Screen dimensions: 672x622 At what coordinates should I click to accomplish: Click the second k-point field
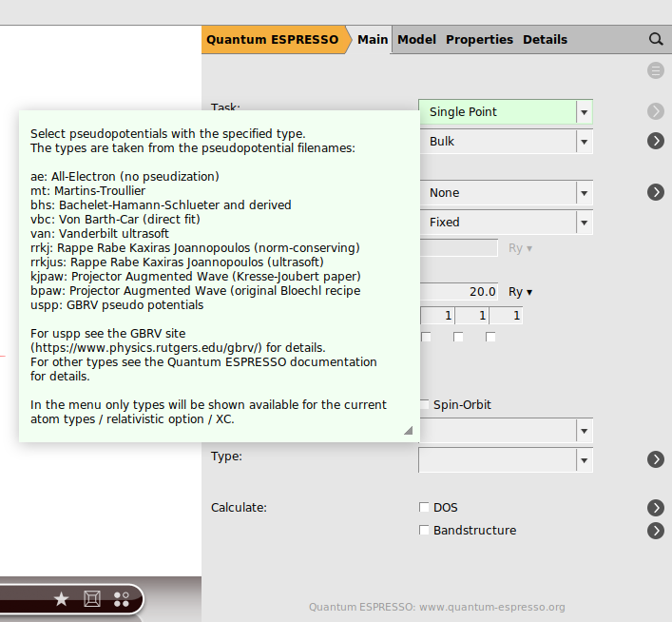471,316
